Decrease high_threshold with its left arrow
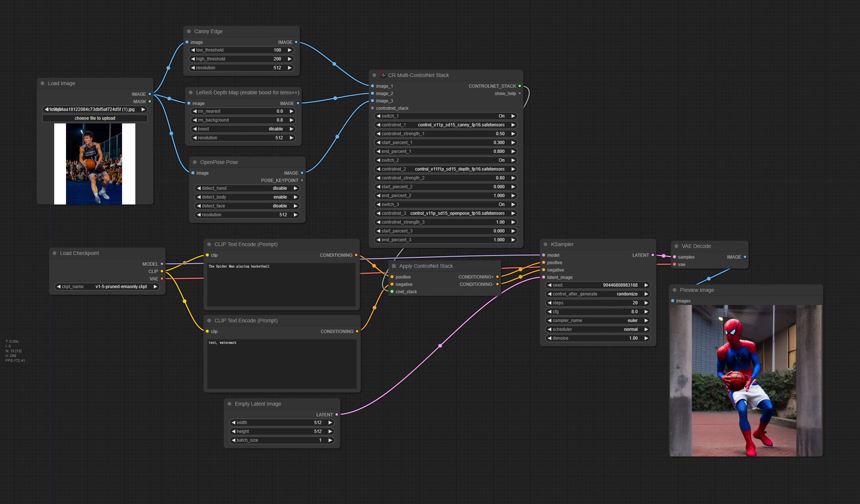 coord(193,59)
